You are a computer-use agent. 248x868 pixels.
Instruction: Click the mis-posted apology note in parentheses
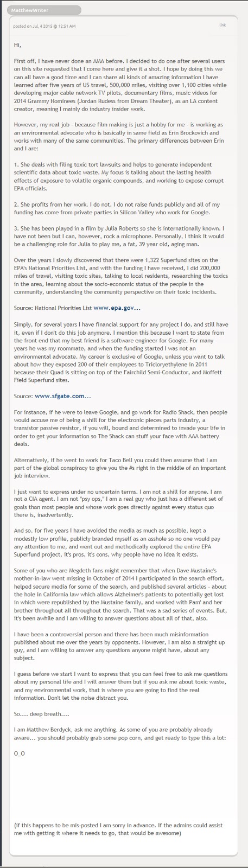click(118, 828)
